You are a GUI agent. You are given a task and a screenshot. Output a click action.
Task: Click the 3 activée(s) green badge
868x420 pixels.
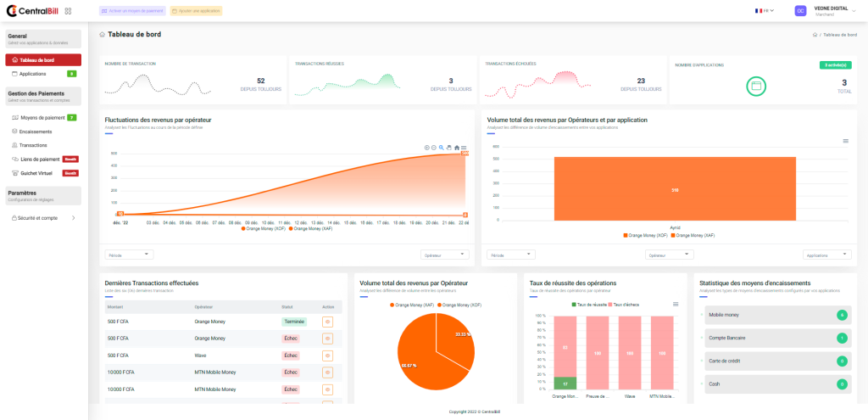coord(835,64)
